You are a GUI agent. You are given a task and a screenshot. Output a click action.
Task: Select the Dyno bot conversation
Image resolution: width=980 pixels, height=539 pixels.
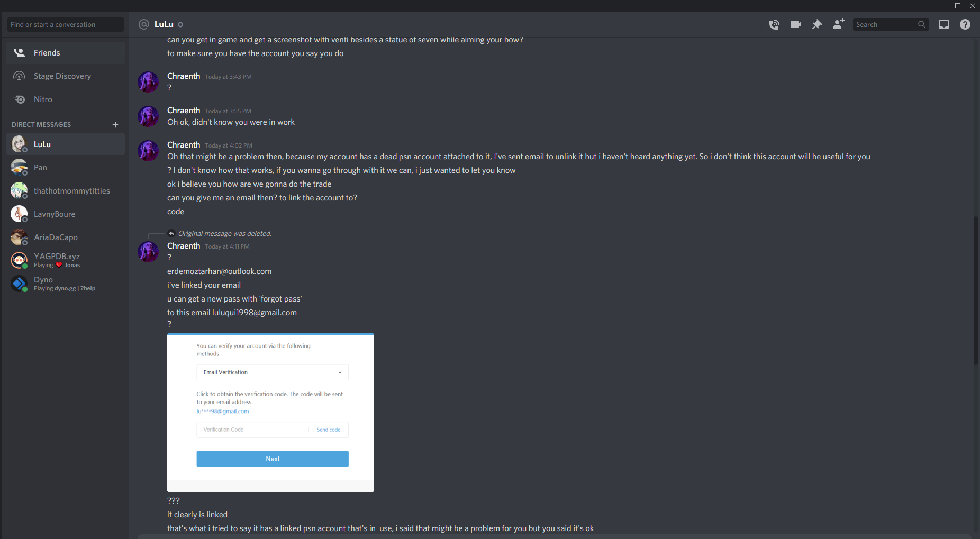pyautogui.click(x=66, y=284)
